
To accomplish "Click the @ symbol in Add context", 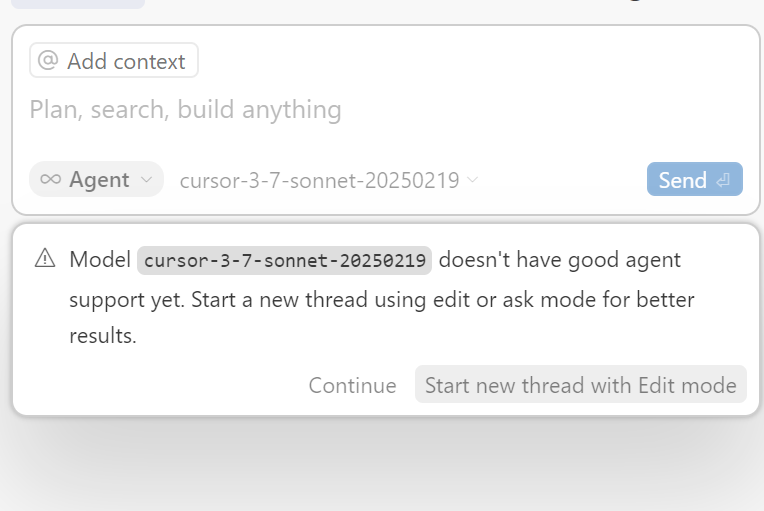I will [48, 61].
